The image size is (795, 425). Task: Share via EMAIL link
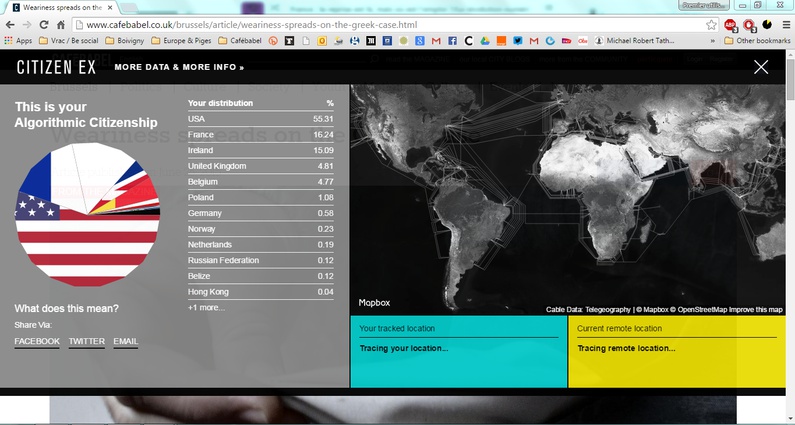[x=126, y=341]
